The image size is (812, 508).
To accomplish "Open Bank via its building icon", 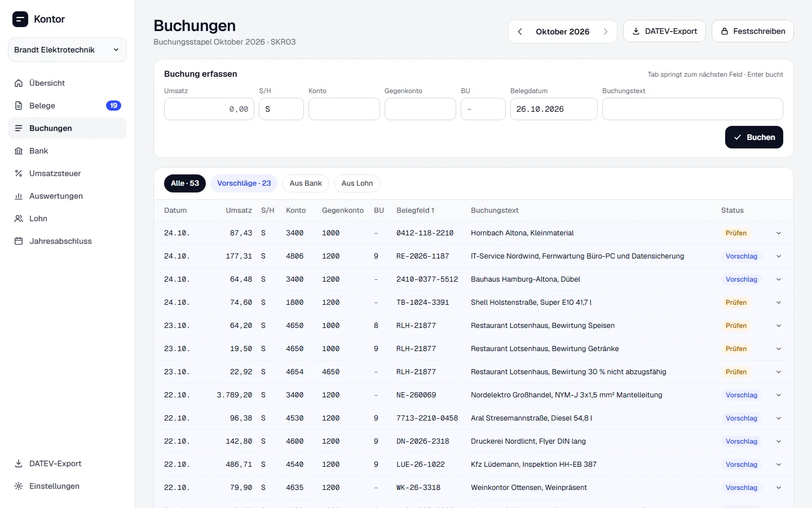I will pos(19,151).
